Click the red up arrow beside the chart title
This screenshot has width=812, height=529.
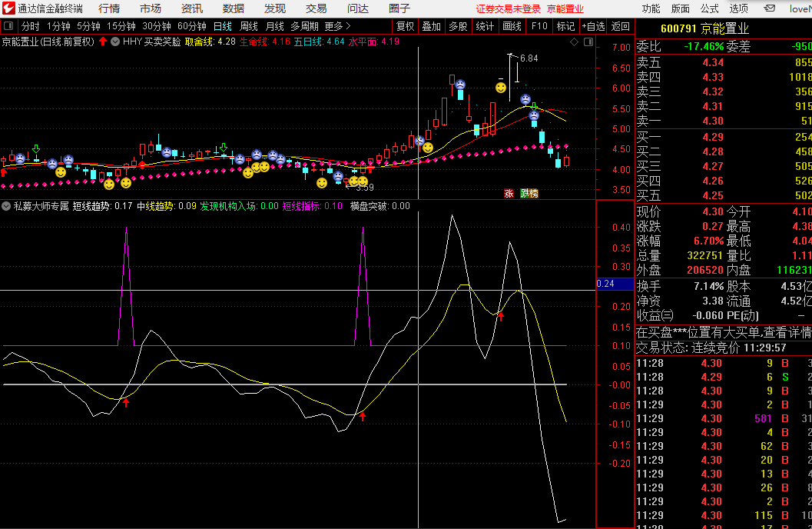[x=103, y=42]
